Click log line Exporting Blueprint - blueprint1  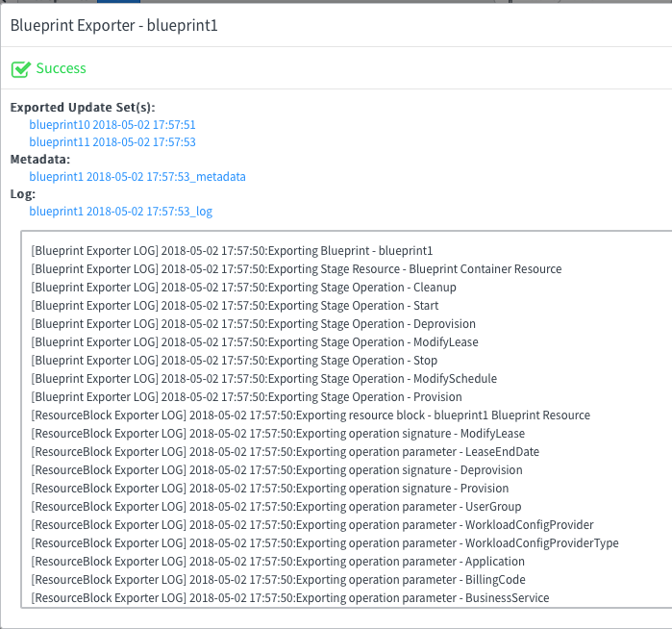(x=232, y=251)
